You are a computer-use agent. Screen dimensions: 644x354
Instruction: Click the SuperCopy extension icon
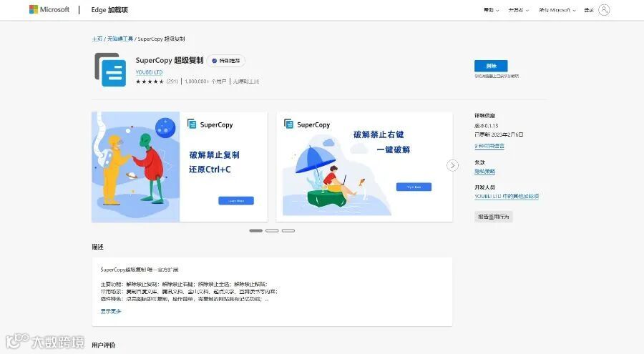coord(110,69)
